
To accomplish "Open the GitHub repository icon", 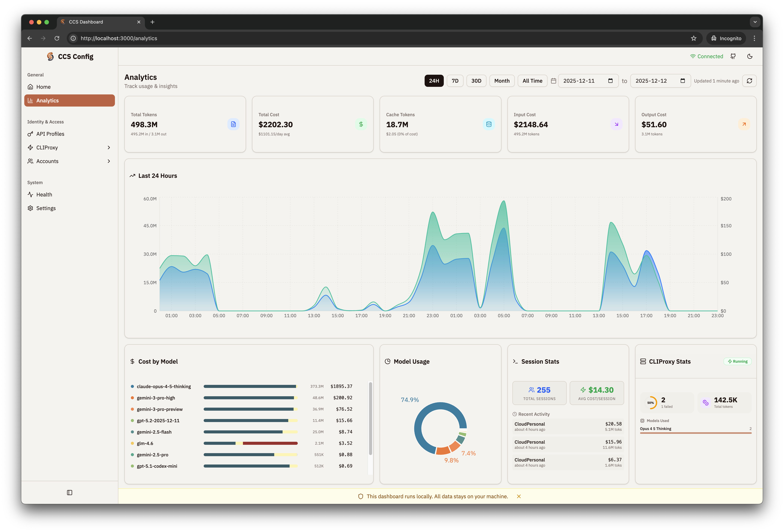I will [x=733, y=56].
